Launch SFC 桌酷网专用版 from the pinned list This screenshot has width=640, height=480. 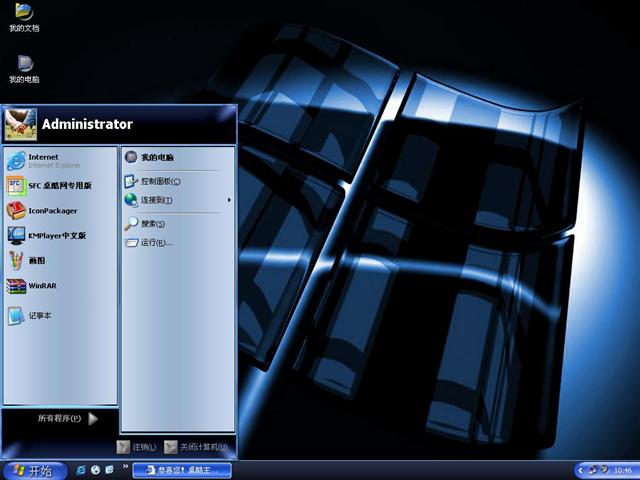[x=58, y=185]
